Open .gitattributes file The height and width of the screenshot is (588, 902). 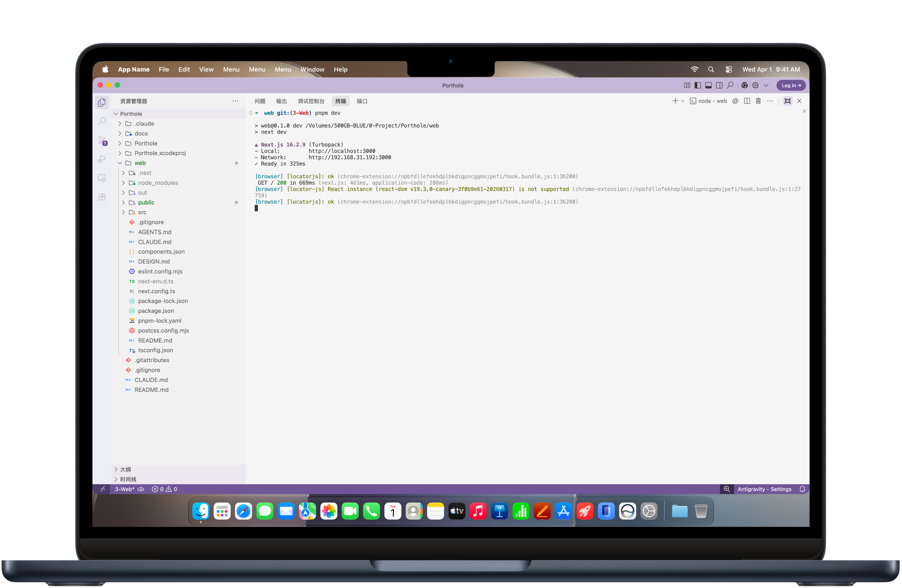pyautogui.click(x=179, y=360)
